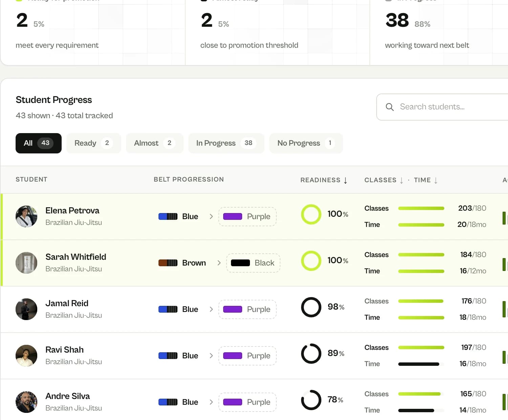Open Andre Silva's avatar photo

[26, 402]
